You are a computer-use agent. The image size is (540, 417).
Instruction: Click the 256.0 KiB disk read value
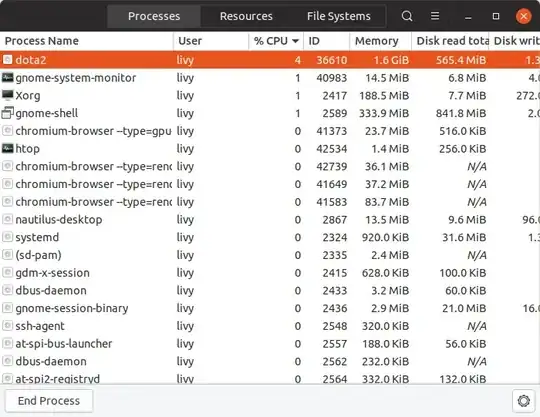tap(462, 149)
